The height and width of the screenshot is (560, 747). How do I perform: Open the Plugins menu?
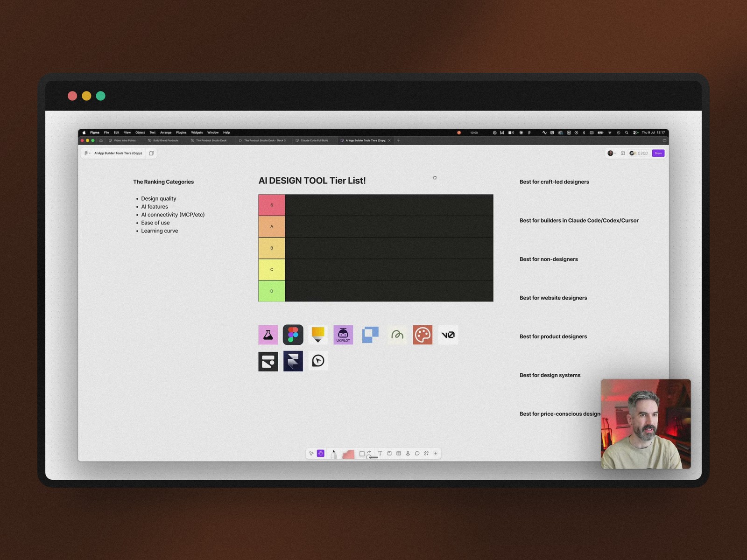click(x=181, y=133)
